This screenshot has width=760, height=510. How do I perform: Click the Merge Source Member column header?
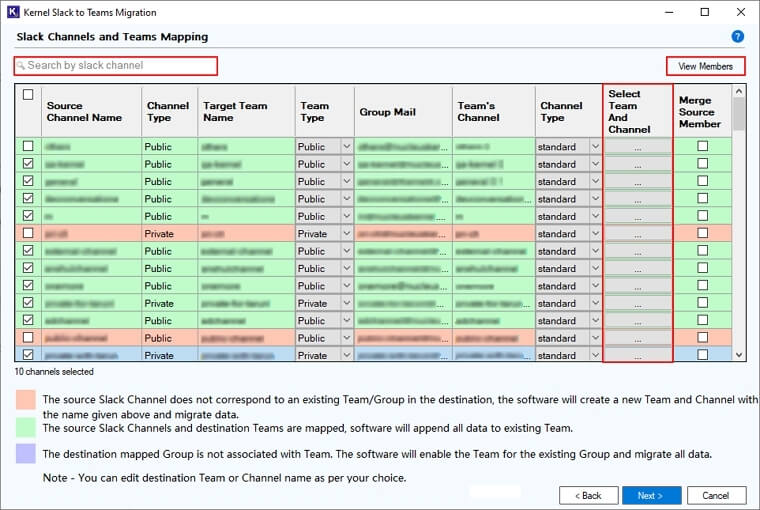(x=702, y=112)
